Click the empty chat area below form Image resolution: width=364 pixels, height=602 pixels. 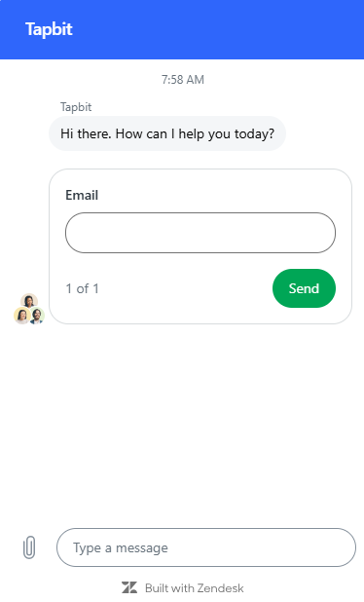click(182, 423)
